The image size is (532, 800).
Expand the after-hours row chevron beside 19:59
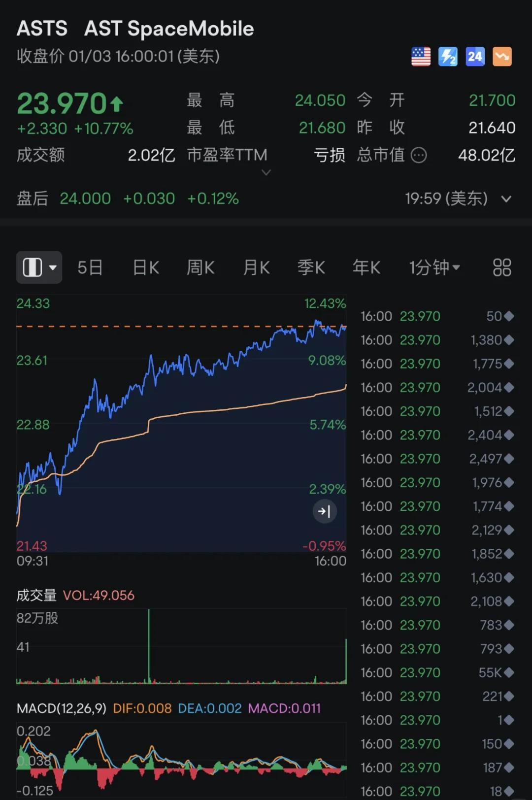pyautogui.click(x=506, y=199)
